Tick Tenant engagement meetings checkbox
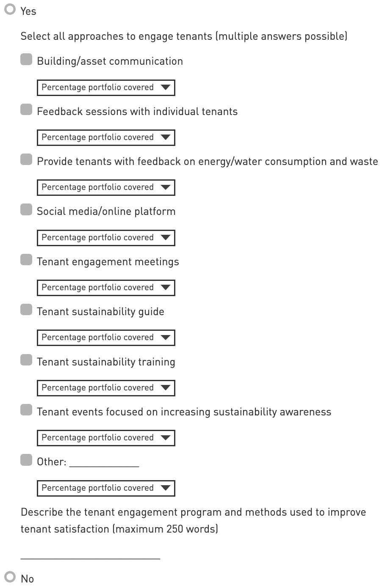 [x=26, y=260]
